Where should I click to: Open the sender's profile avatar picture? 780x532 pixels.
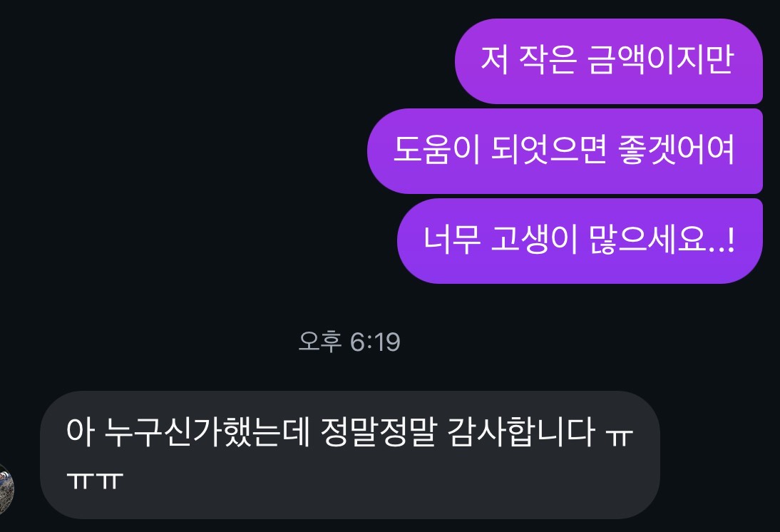click(6, 490)
